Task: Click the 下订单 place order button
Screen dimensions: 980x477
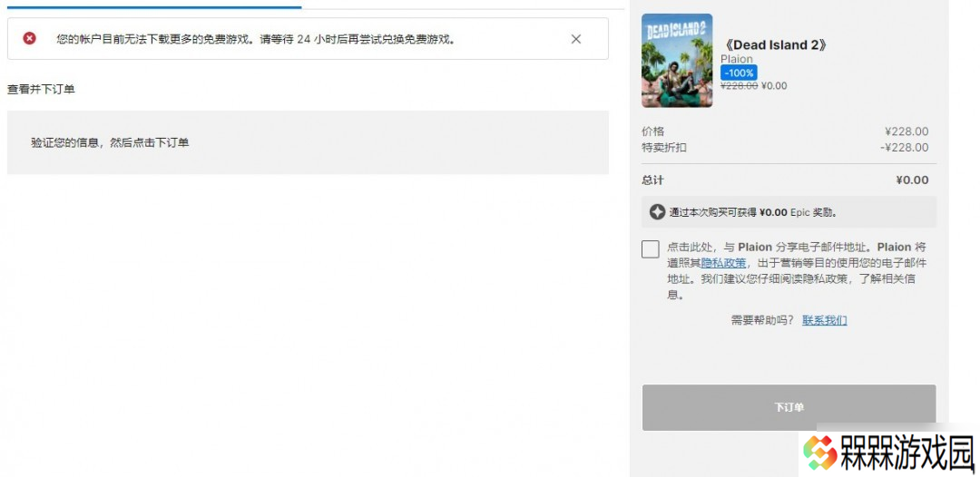Action: [789, 407]
